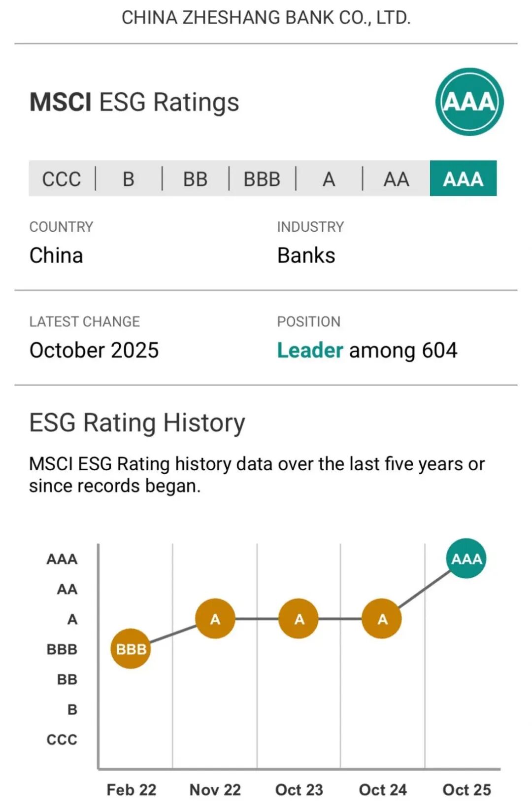Click the October 2025 latest change value
The image size is (532, 809).
(94, 350)
